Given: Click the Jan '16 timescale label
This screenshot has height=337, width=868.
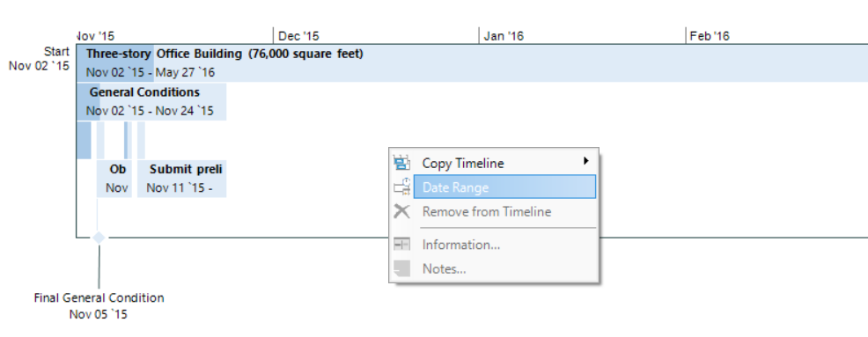Looking at the screenshot, I should 504,36.
